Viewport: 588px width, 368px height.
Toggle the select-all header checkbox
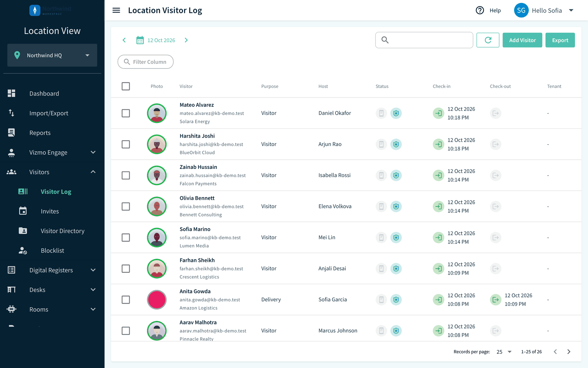coord(126,86)
